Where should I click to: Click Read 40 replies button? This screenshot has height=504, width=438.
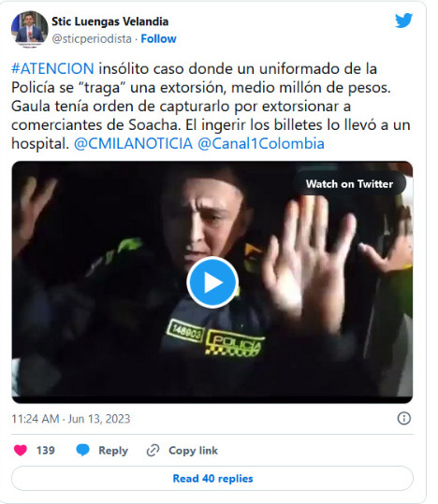click(x=212, y=479)
